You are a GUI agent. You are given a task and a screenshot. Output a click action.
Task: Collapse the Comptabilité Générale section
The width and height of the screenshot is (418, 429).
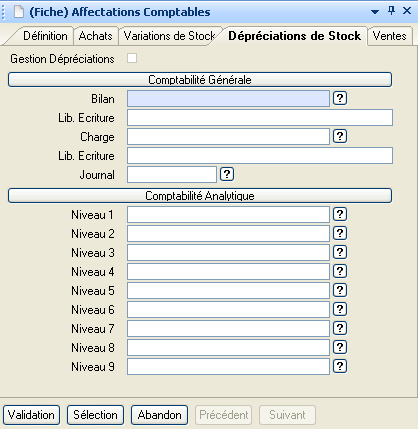(x=200, y=80)
